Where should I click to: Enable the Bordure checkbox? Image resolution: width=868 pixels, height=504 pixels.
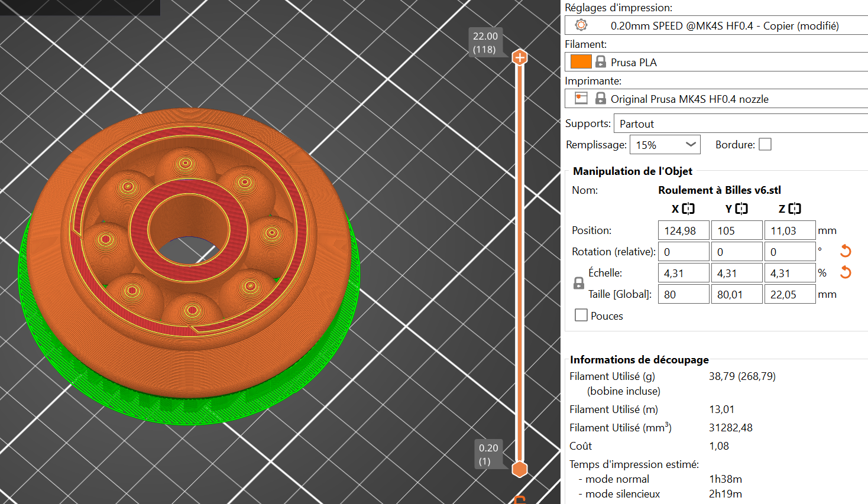pyautogui.click(x=765, y=144)
